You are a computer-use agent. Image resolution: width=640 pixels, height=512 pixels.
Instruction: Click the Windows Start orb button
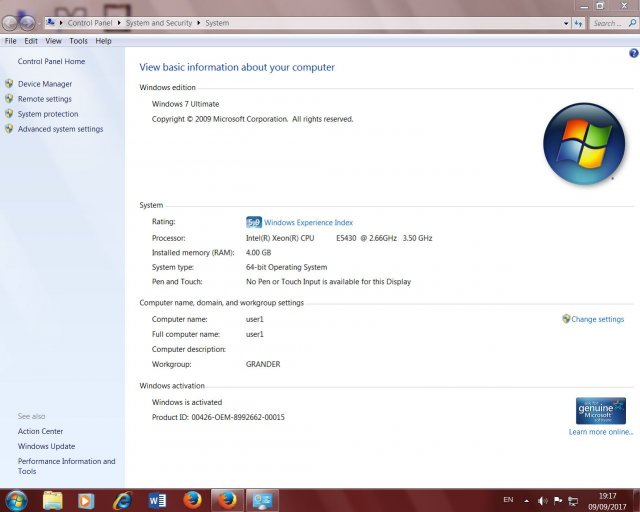pyautogui.click(x=16, y=499)
